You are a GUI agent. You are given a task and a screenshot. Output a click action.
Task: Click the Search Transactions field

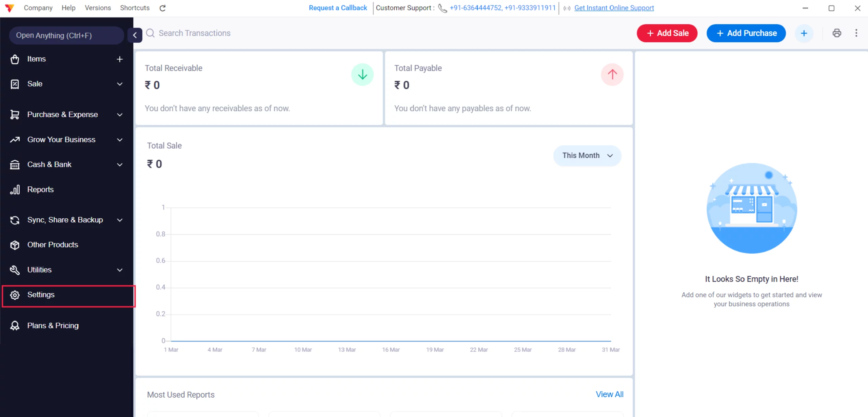[x=195, y=33]
